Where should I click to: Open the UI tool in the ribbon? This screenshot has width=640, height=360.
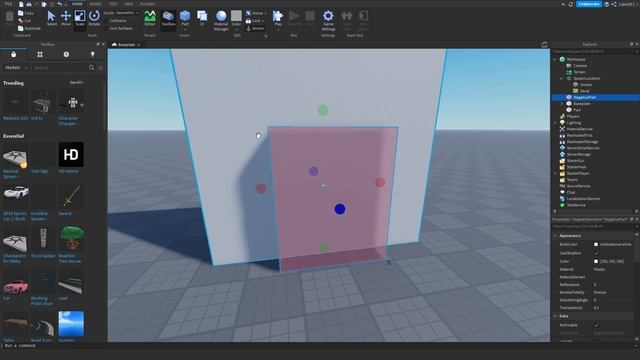pos(202,18)
